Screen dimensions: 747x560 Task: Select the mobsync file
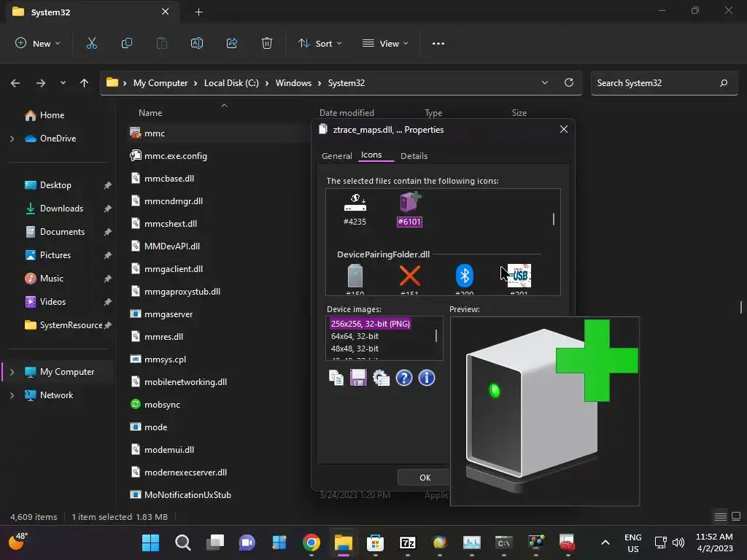162,404
